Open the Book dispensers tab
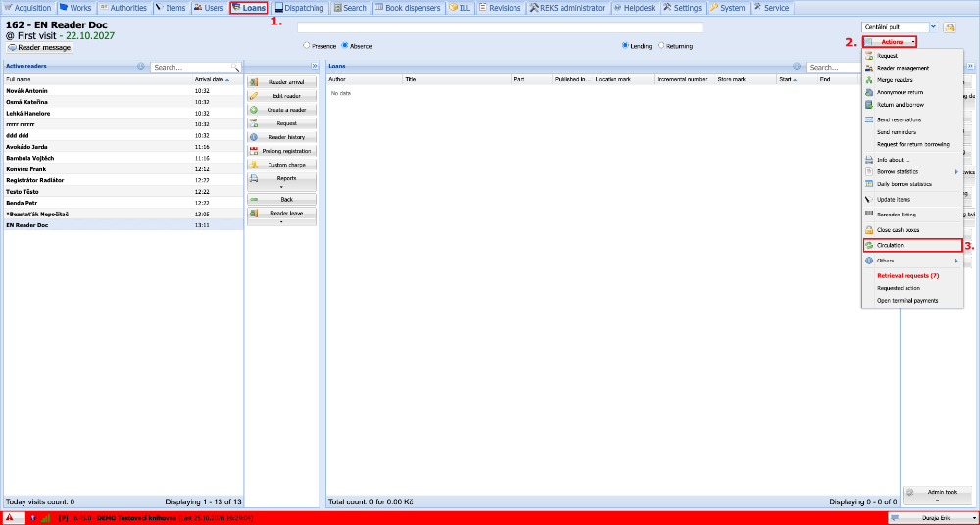Viewport: 980px width, 525px height. [408, 8]
